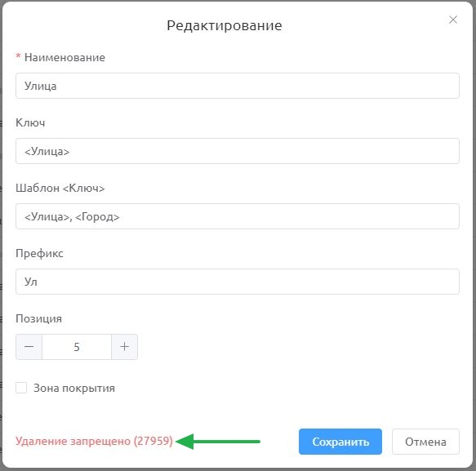The image size is (476, 471).
Task: Enable the Зона покрытия checkbox
Action: click(x=21, y=388)
